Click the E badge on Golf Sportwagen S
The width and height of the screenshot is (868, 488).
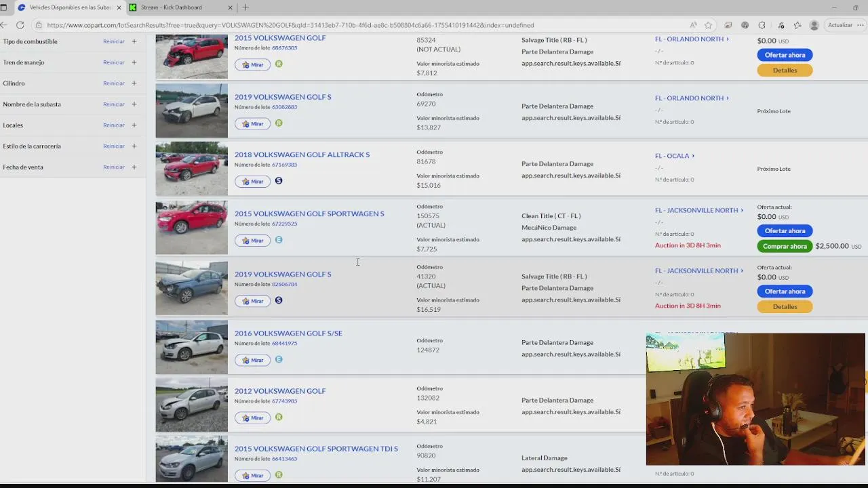click(x=279, y=240)
